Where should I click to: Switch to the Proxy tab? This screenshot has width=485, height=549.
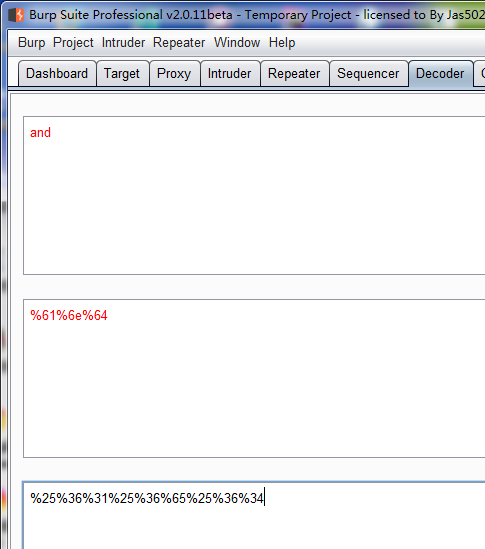(x=174, y=74)
